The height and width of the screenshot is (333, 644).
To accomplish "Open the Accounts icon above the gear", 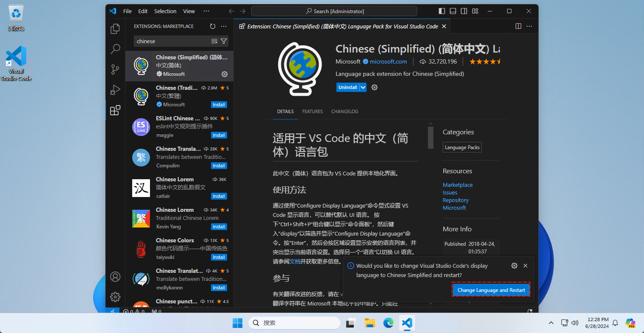I will (x=115, y=277).
